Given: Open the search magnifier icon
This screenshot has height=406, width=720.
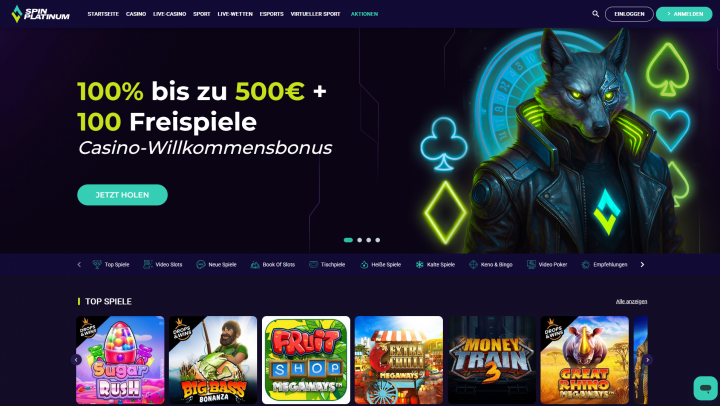Looking at the screenshot, I should 596,14.
